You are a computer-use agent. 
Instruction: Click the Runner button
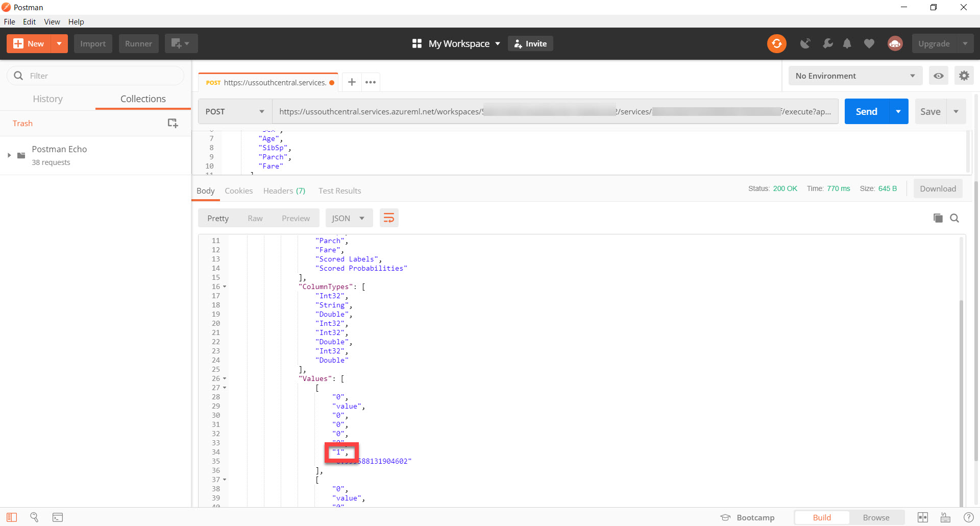(x=139, y=44)
